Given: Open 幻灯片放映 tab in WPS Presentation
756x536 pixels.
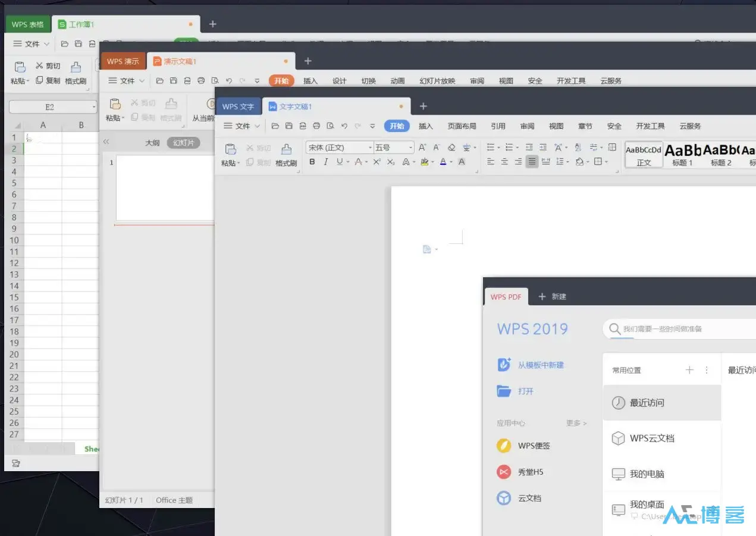Looking at the screenshot, I should click(x=437, y=81).
